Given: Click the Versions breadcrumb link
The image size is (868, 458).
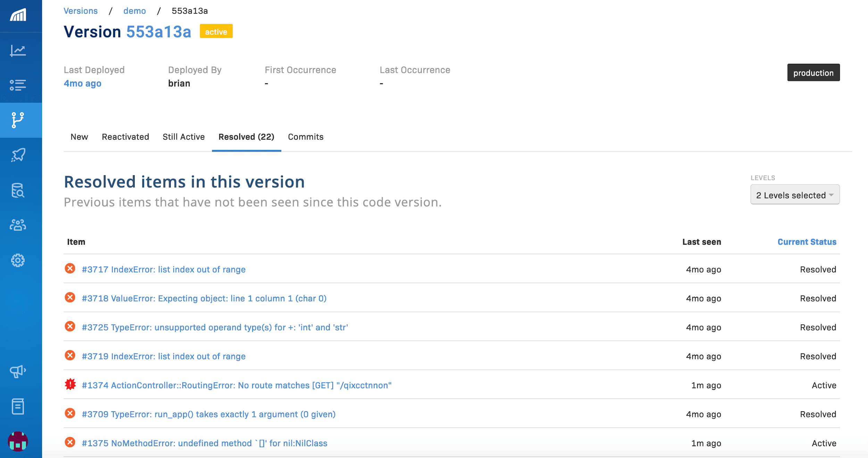Looking at the screenshot, I should [81, 11].
